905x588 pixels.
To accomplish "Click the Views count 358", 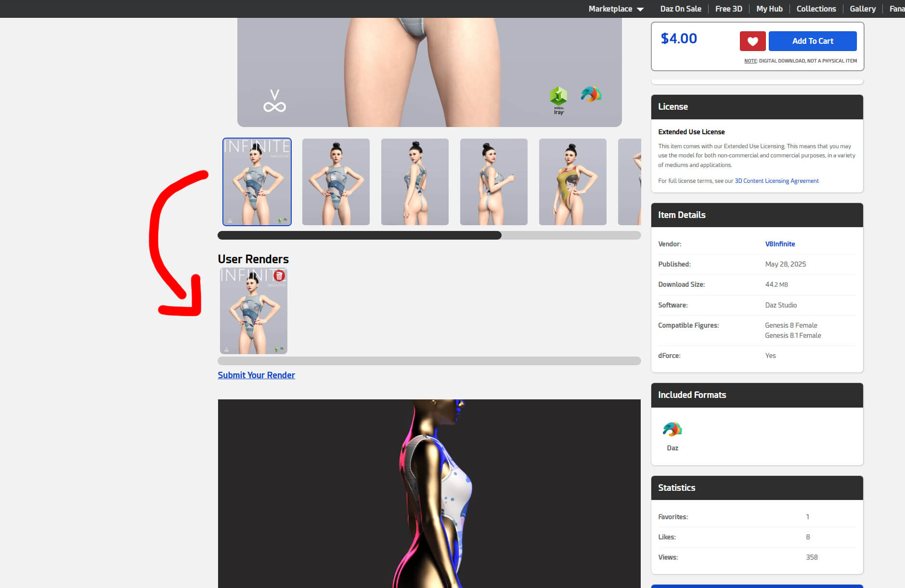I will tap(812, 557).
